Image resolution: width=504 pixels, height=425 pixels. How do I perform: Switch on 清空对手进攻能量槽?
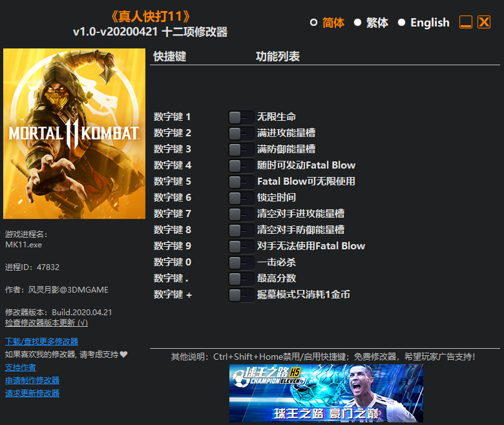tap(241, 214)
